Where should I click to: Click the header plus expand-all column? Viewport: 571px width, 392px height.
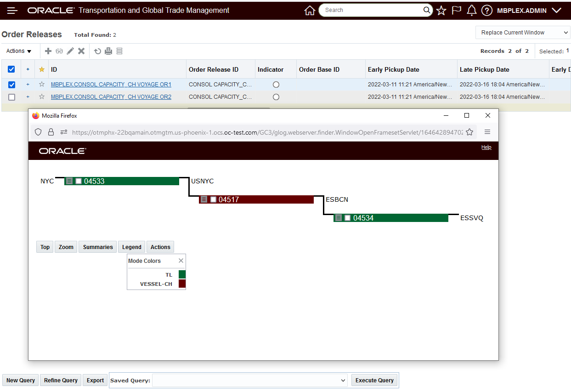pyautogui.click(x=28, y=69)
